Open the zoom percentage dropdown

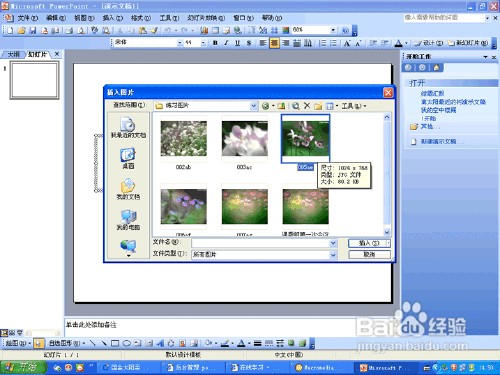333,31
